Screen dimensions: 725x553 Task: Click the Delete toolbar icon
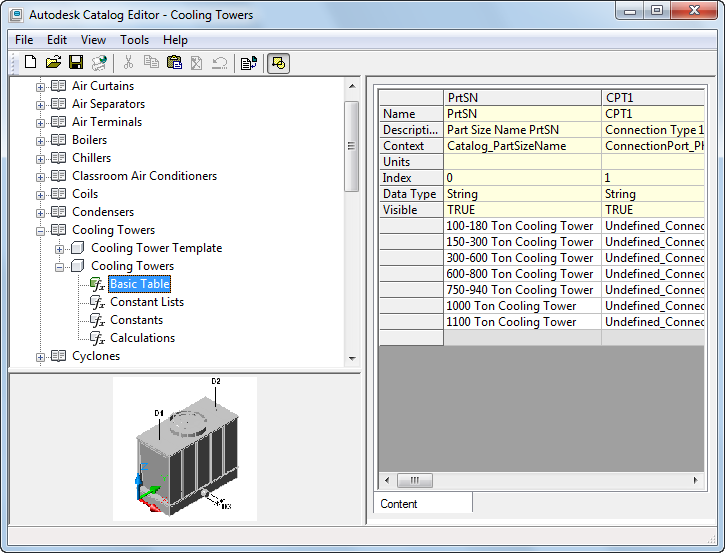[x=197, y=62]
